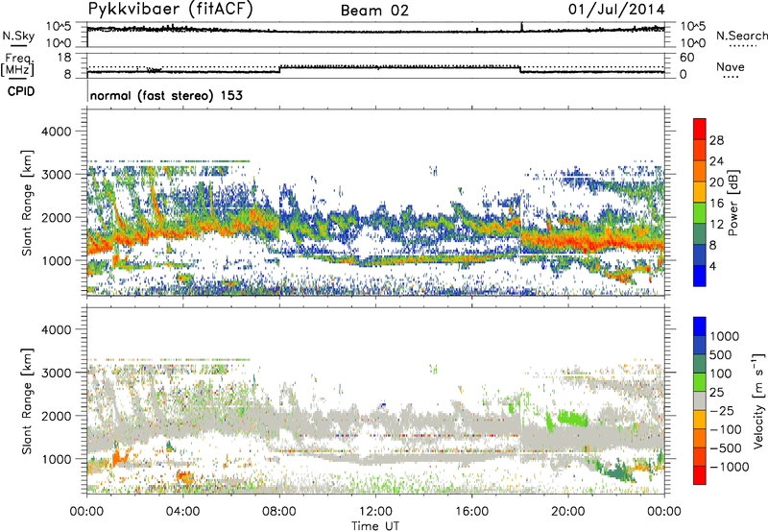Click the "Power [dB]" color bar title

click(x=733, y=203)
